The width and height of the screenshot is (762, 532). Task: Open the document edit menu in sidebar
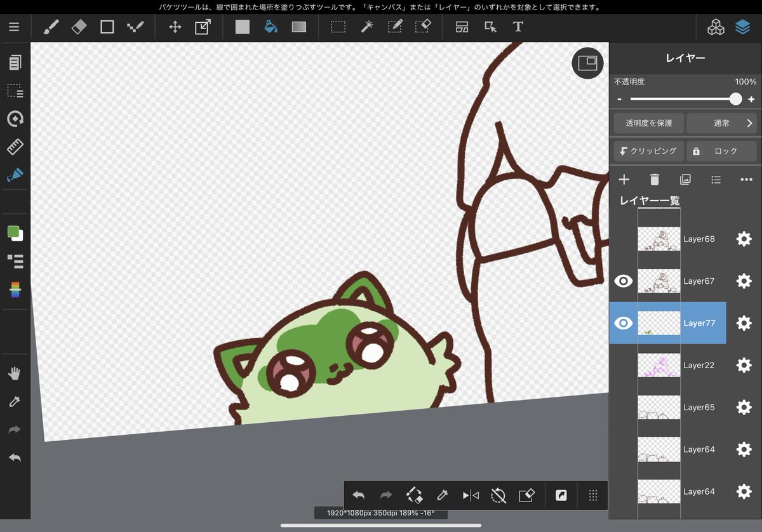pyautogui.click(x=15, y=62)
